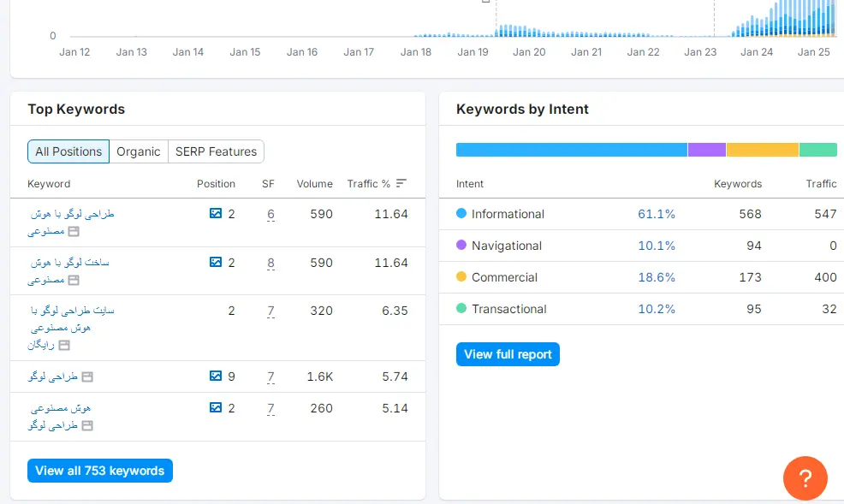Click image SERP icon in first keyword row

coord(216,213)
